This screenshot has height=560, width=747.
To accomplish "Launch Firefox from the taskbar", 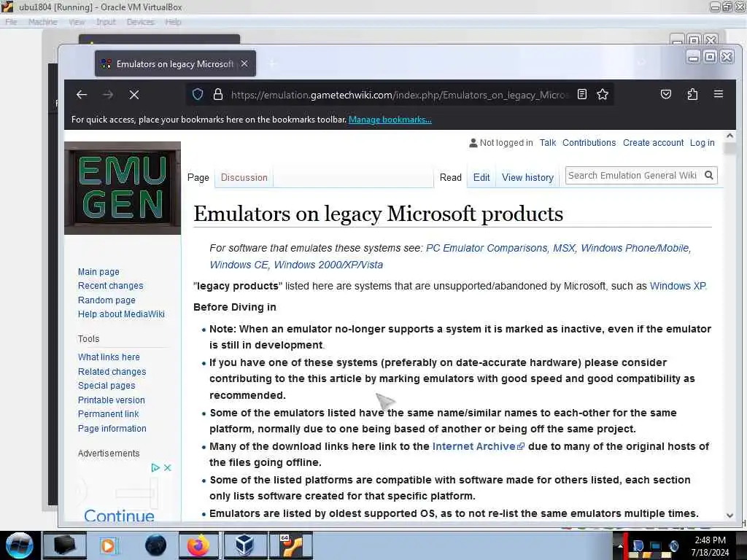I will tap(198, 545).
